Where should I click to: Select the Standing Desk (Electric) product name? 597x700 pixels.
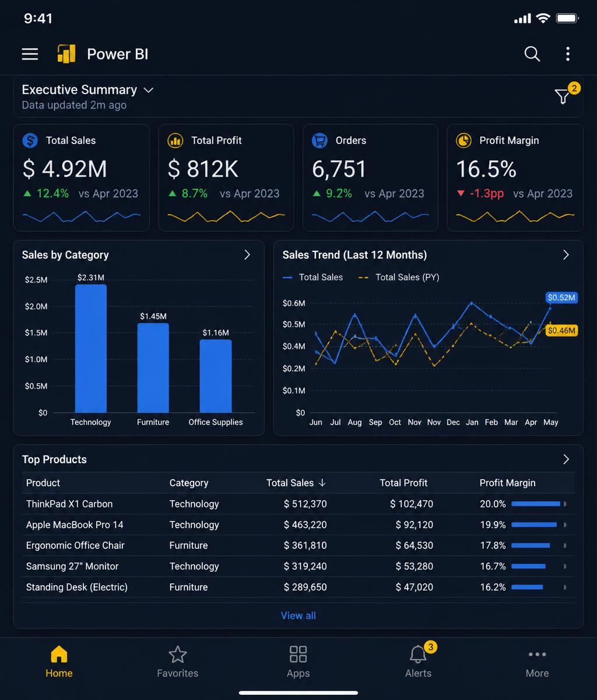76,587
